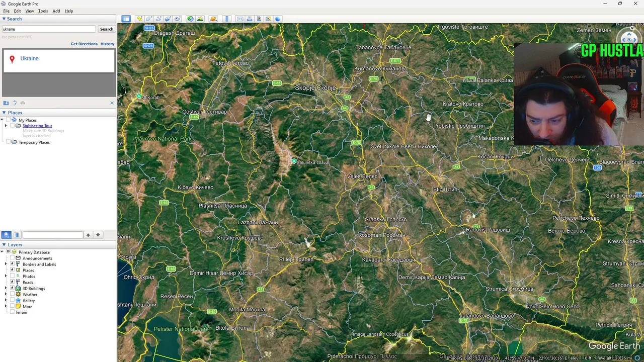The width and height of the screenshot is (644, 362).
Task: Uncheck the Roads layer checkbox
Action: coord(12,282)
